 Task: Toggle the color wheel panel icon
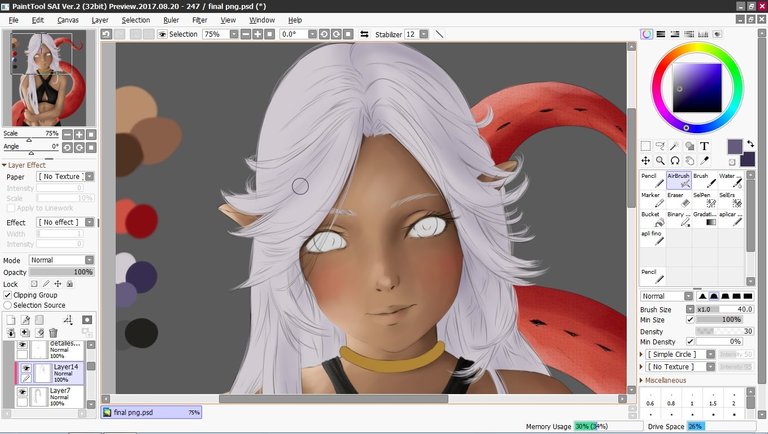tap(647, 34)
